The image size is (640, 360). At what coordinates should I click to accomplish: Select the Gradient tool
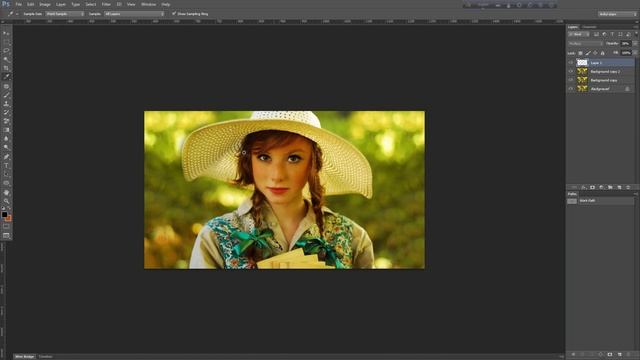coord(6,130)
